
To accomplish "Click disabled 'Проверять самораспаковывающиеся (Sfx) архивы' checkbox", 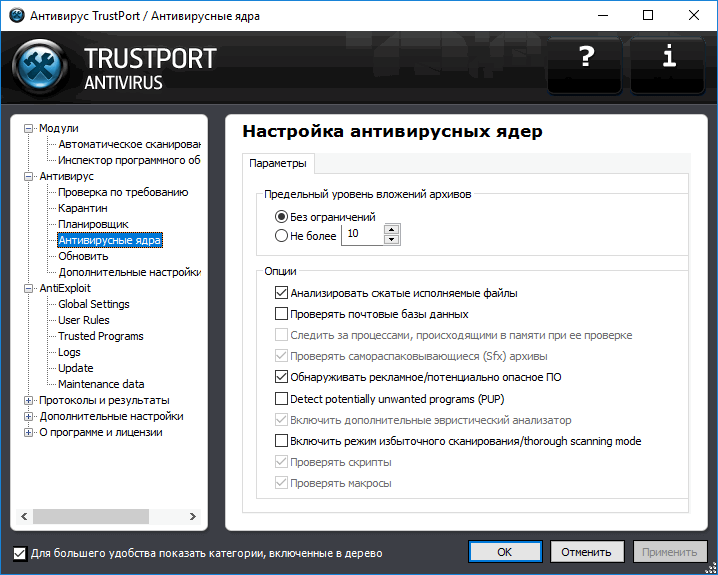I will 281,356.
